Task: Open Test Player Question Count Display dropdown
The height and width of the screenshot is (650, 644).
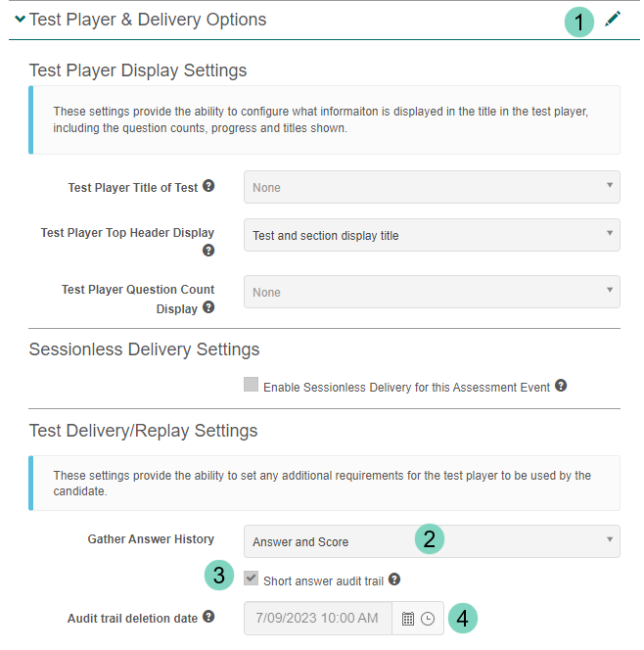Action: pos(432,292)
